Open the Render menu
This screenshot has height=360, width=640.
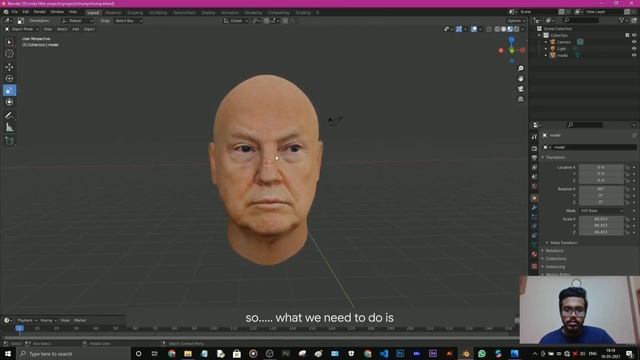point(40,12)
